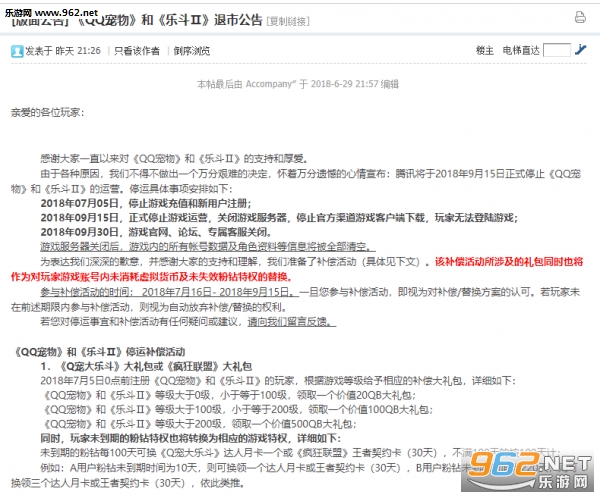The width and height of the screenshot is (600, 498).
Task: Click the print icon at top right
Action: point(577,19)
